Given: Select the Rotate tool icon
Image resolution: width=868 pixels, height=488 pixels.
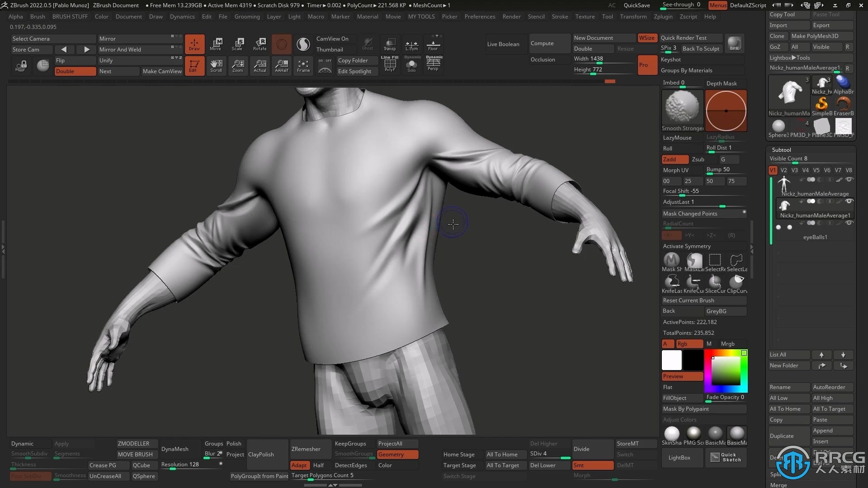Looking at the screenshot, I should point(260,44).
